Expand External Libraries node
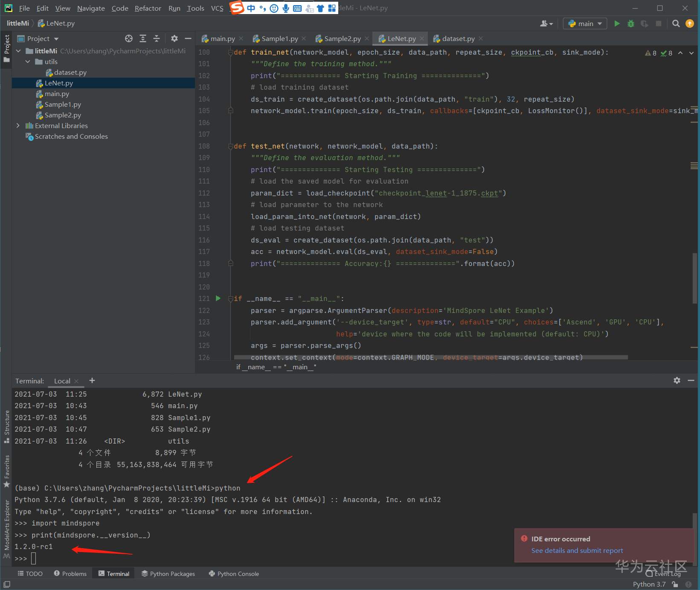The height and width of the screenshot is (590, 700). click(18, 126)
